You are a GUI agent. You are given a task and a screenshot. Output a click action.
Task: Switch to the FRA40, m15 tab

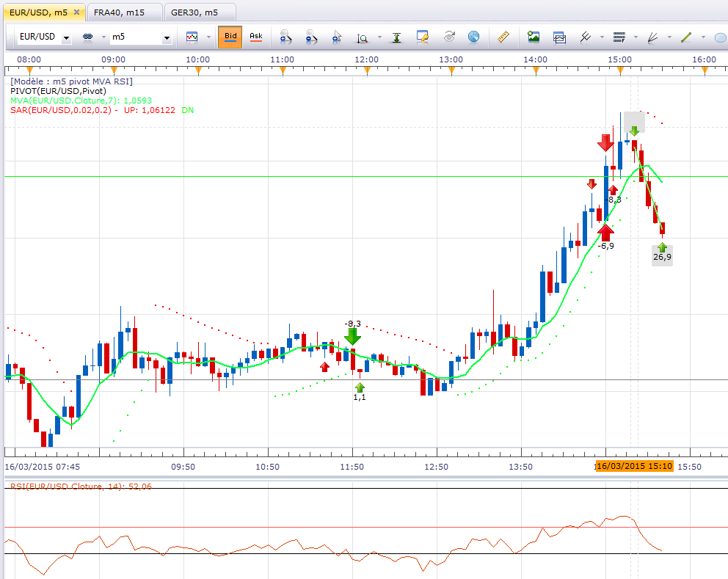click(120, 12)
